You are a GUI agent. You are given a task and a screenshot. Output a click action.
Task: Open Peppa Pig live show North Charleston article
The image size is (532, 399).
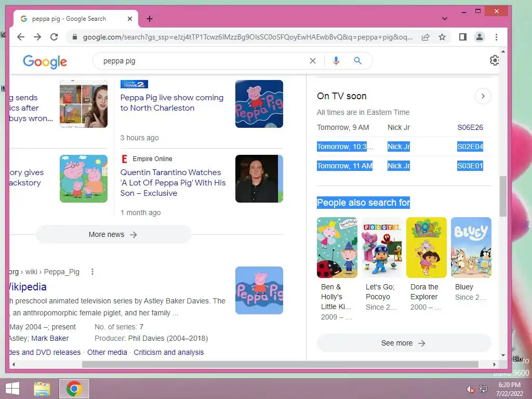(x=171, y=103)
